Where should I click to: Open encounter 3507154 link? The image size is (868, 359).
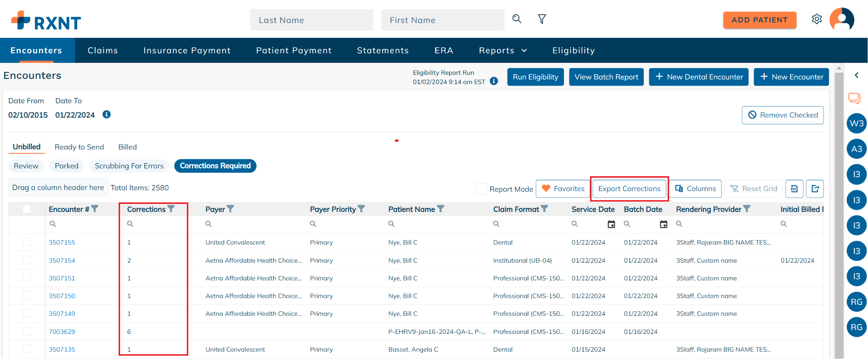pyautogui.click(x=62, y=261)
